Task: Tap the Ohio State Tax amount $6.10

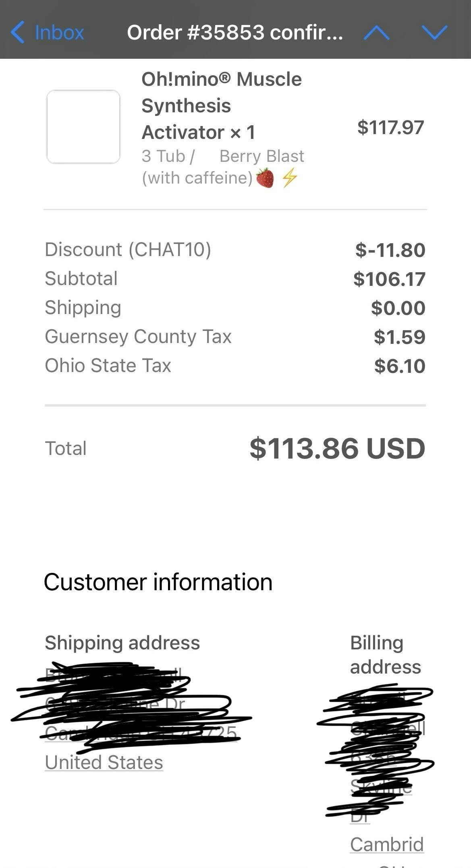Action: click(x=399, y=366)
